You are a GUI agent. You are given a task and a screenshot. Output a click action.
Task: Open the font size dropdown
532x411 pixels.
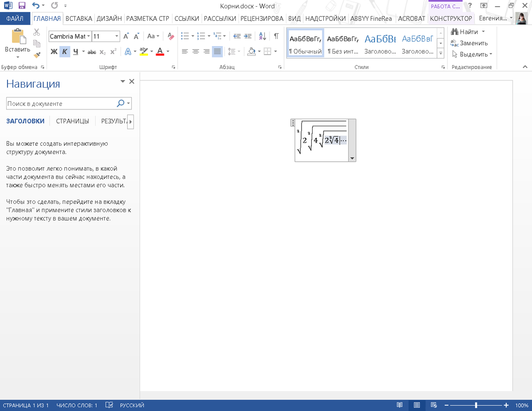(x=117, y=36)
